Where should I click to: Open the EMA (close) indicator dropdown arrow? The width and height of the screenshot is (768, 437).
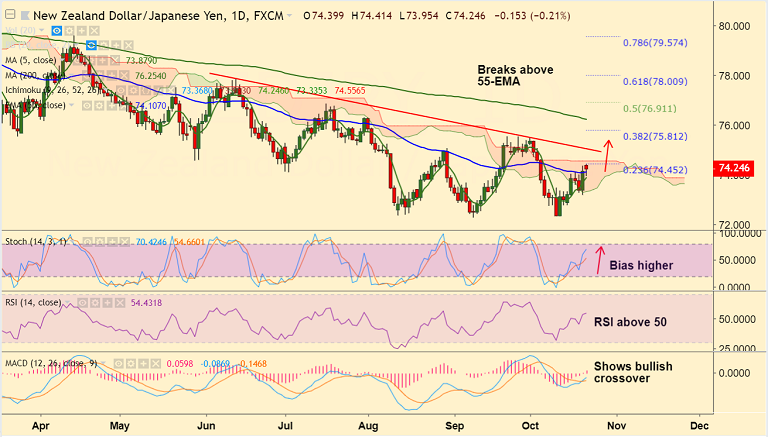click(72, 105)
